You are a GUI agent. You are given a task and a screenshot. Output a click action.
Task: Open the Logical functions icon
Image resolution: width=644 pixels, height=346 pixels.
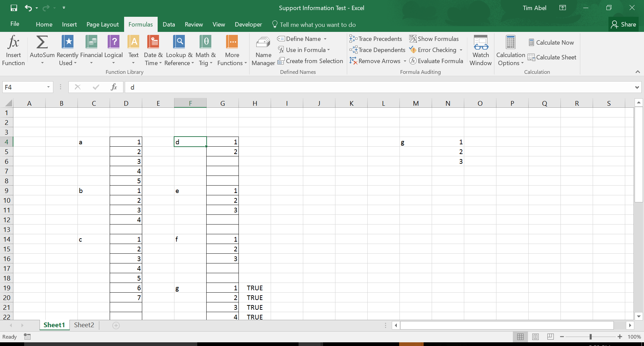tap(113, 42)
